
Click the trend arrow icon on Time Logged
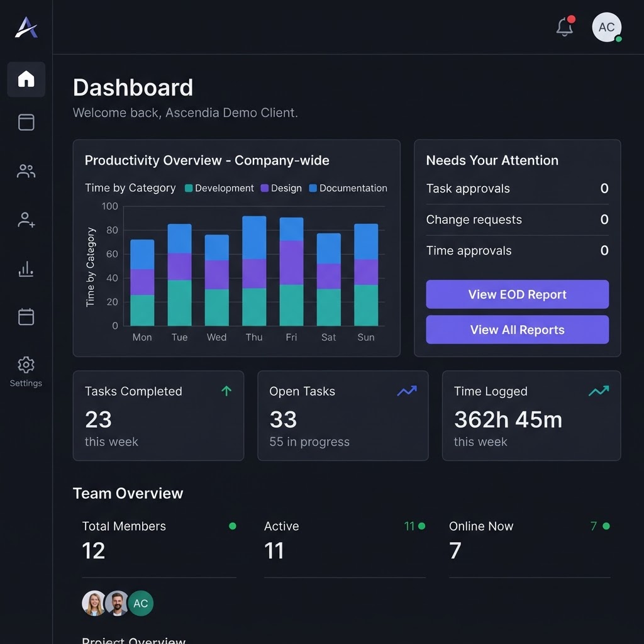click(599, 391)
